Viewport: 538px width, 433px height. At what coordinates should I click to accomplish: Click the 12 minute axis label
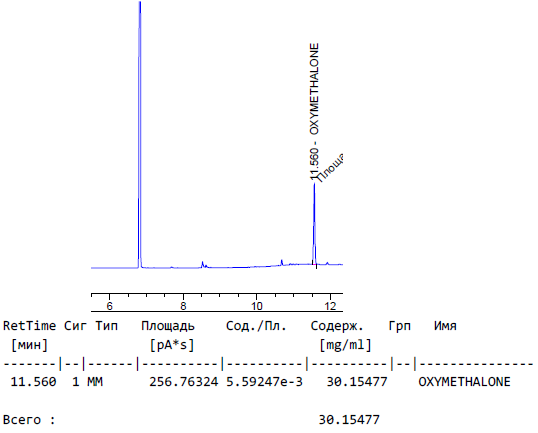click(x=330, y=306)
